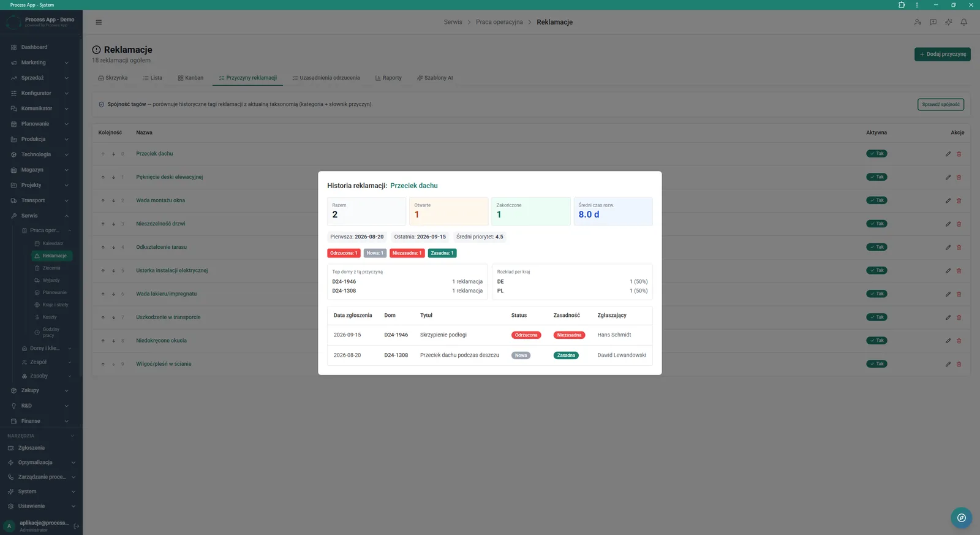Delete the Odkształcenie tarasu row

click(x=959, y=247)
